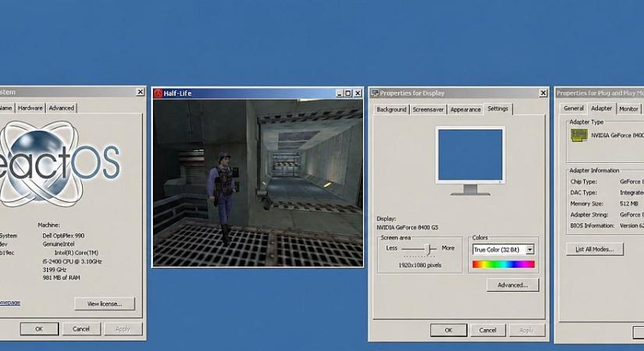Click List All Modes... button
Screen dimensions: 644x351
[x=594, y=249]
